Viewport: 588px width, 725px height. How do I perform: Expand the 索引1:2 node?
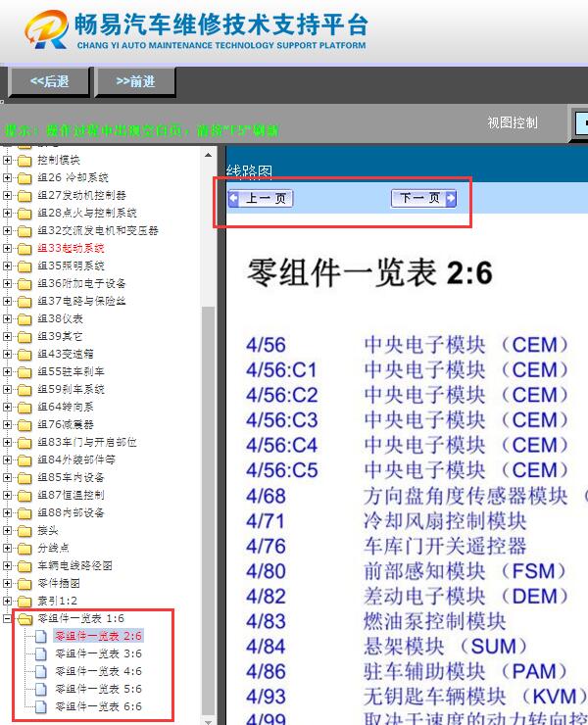click(7, 602)
